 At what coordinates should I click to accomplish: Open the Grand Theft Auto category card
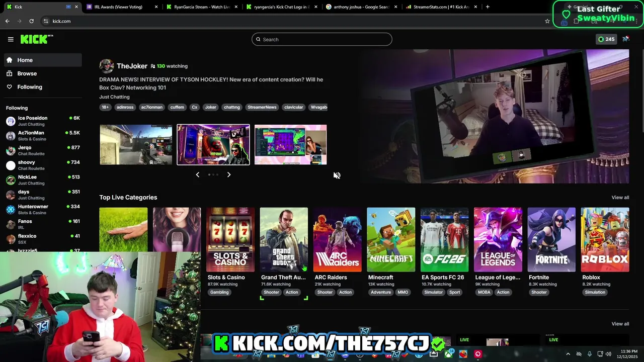tap(284, 240)
